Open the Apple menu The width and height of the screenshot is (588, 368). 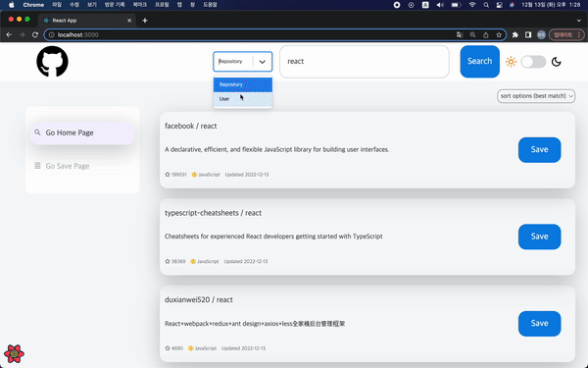click(11, 5)
